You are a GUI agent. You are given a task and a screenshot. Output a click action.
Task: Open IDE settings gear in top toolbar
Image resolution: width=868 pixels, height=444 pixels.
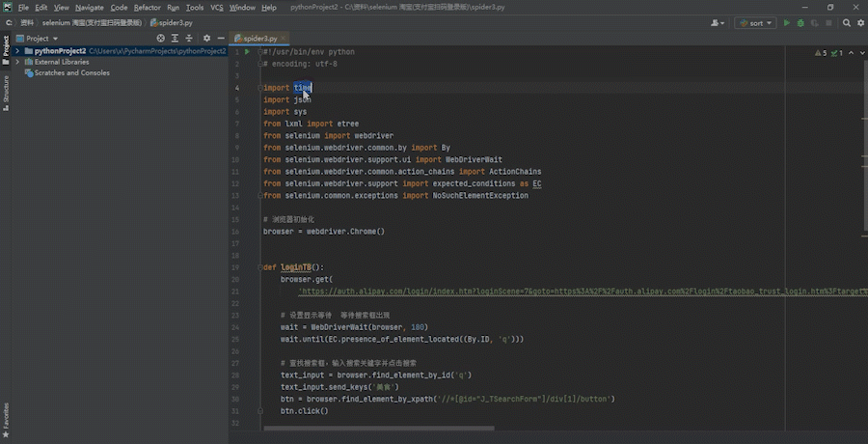pyautogui.click(x=861, y=23)
